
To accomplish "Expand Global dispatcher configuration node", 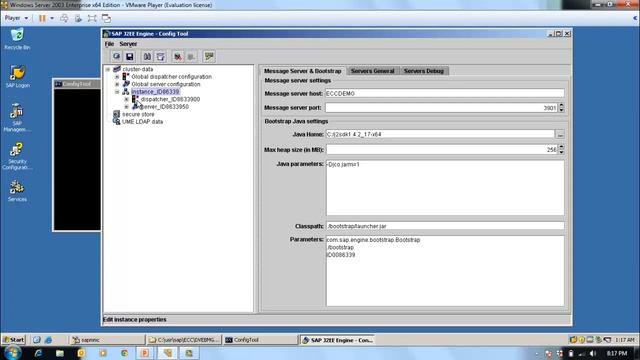I will (x=117, y=77).
